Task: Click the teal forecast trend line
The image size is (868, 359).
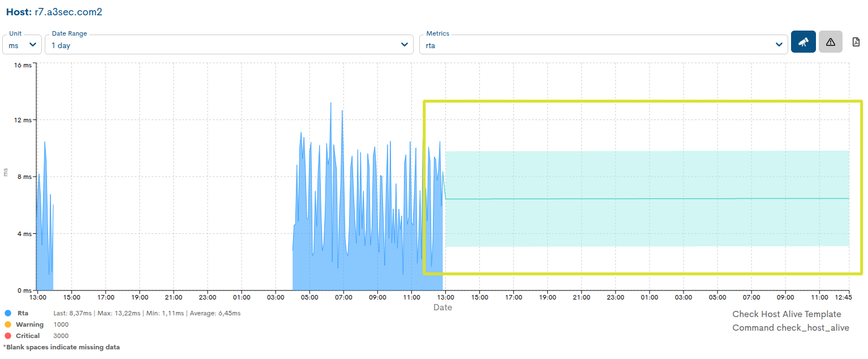Action: click(647, 199)
